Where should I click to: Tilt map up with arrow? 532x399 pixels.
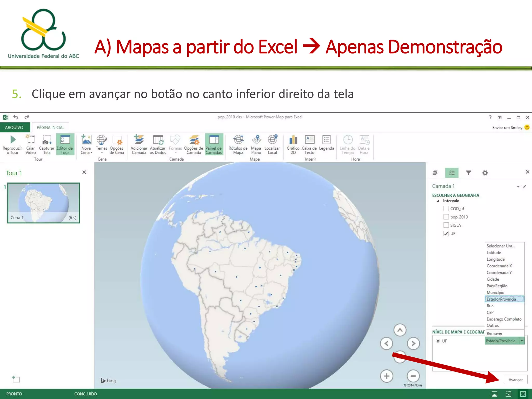click(400, 330)
